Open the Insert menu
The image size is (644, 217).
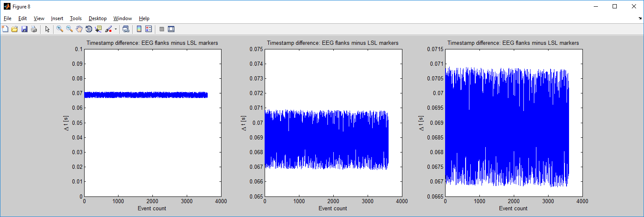point(57,18)
